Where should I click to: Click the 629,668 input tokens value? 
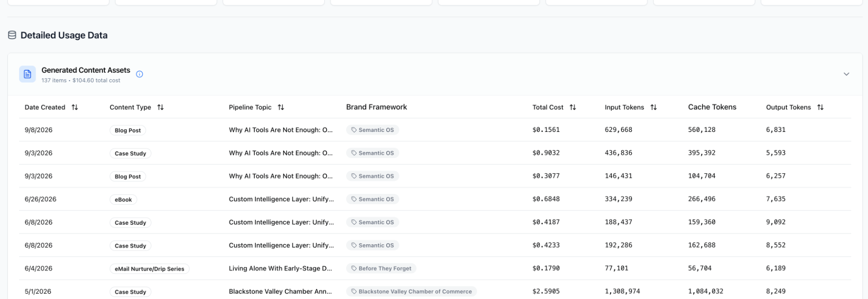point(619,130)
